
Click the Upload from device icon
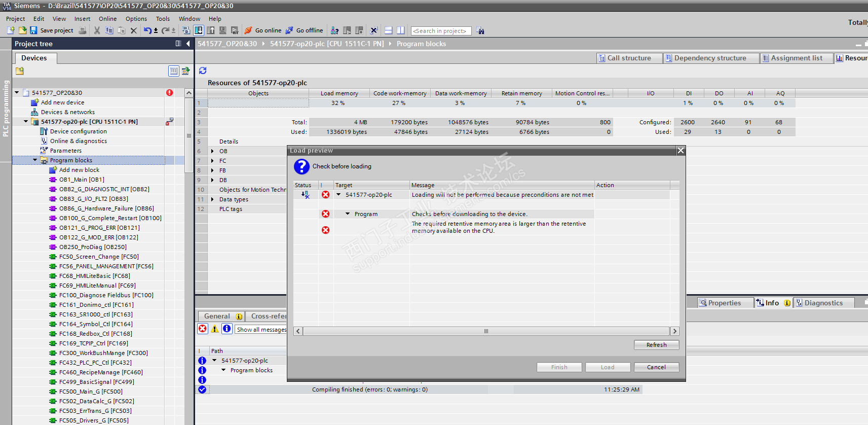point(211,30)
